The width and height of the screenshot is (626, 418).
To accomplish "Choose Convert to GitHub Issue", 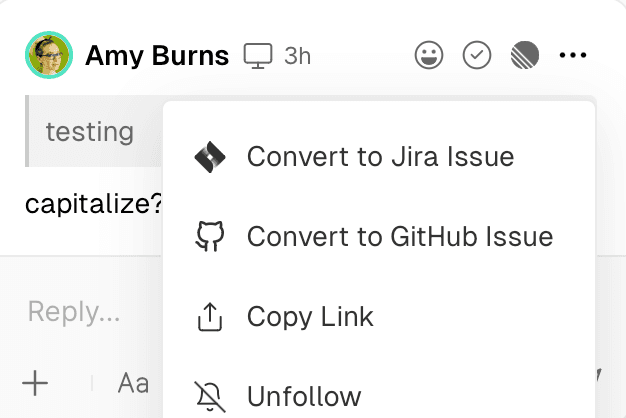I will pos(399,237).
